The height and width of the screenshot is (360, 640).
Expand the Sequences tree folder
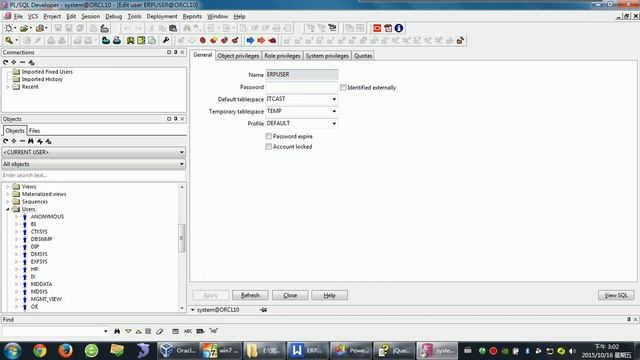coord(7,202)
